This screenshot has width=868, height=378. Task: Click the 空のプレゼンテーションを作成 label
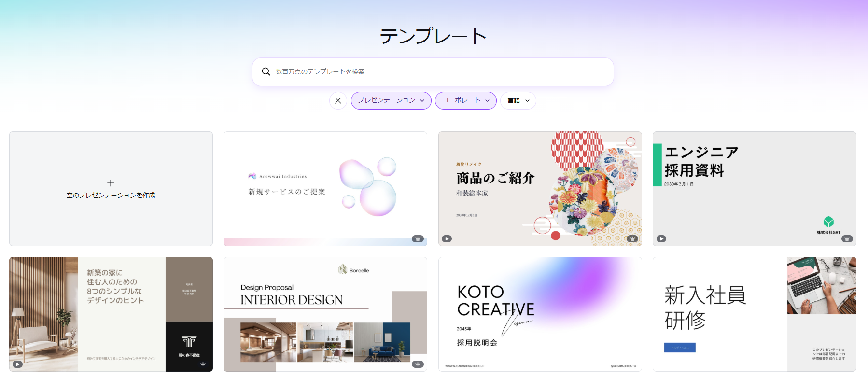click(111, 195)
